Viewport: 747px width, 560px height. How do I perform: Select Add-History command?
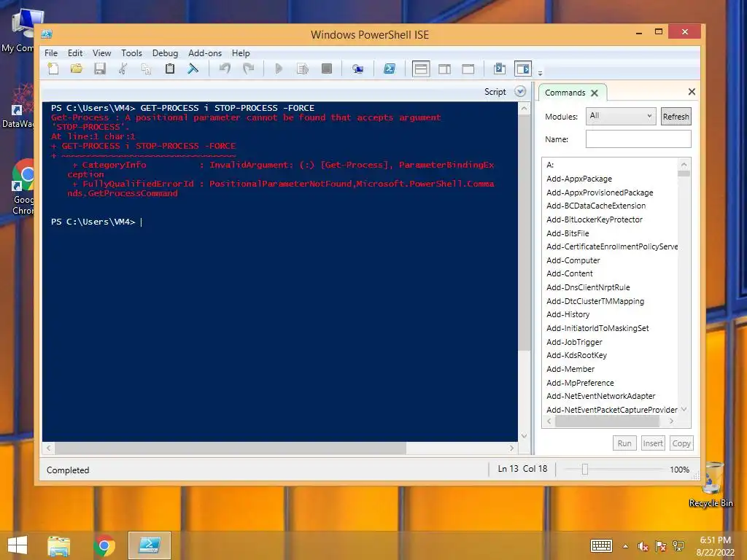[x=568, y=314]
